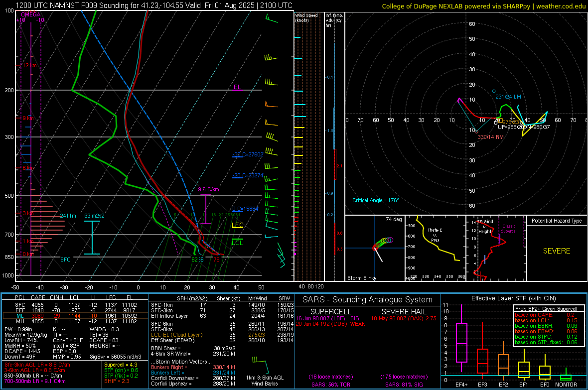Select the 2411m effective layer label

tap(68, 216)
